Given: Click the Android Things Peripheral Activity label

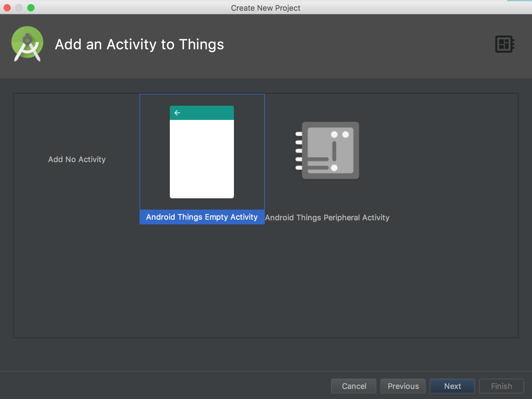Looking at the screenshot, I should click(x=327, y=218).
